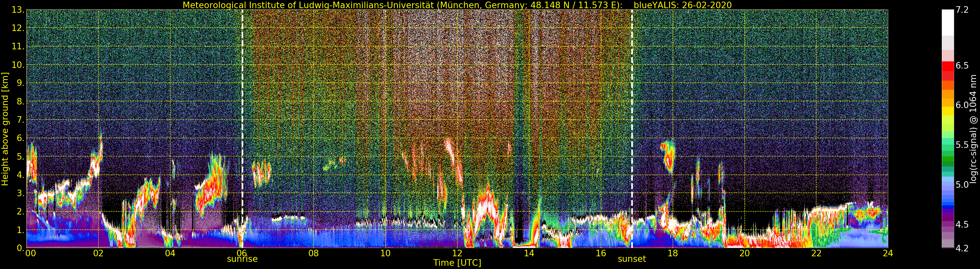
Task: Click the 00 tick on the time axis
Action: (x=30, y=253)
